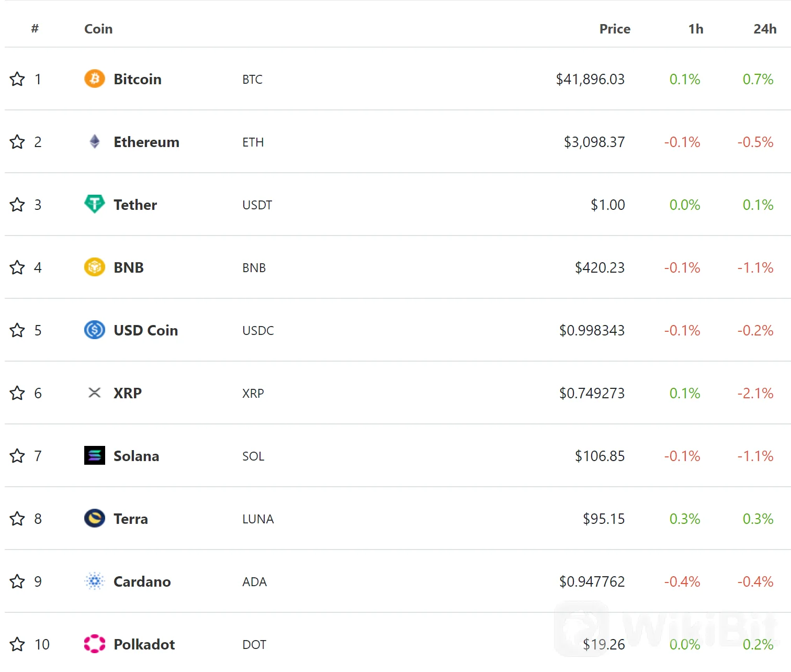Toggle the favorite star for XRP
Screen dimensions: 791x672
[17, 393]
